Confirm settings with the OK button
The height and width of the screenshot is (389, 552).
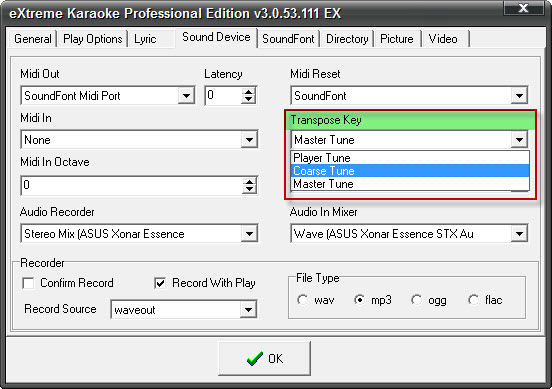pos(264,358)
